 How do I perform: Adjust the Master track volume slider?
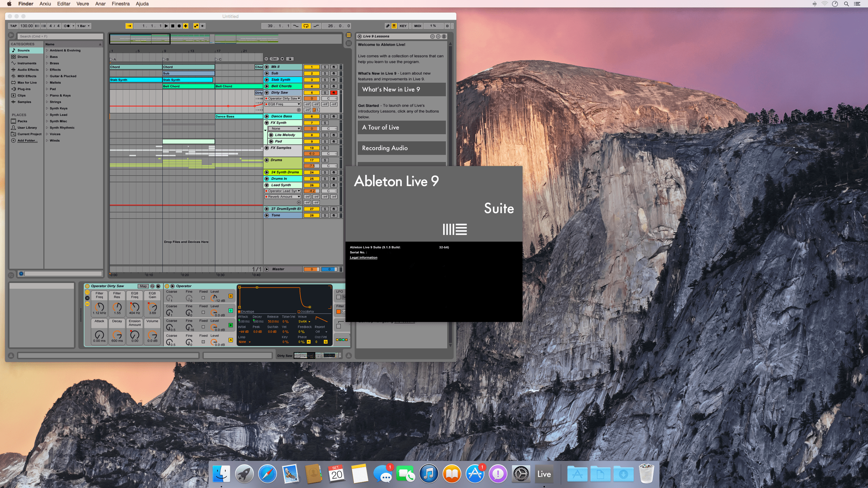(x=312, y=269)
